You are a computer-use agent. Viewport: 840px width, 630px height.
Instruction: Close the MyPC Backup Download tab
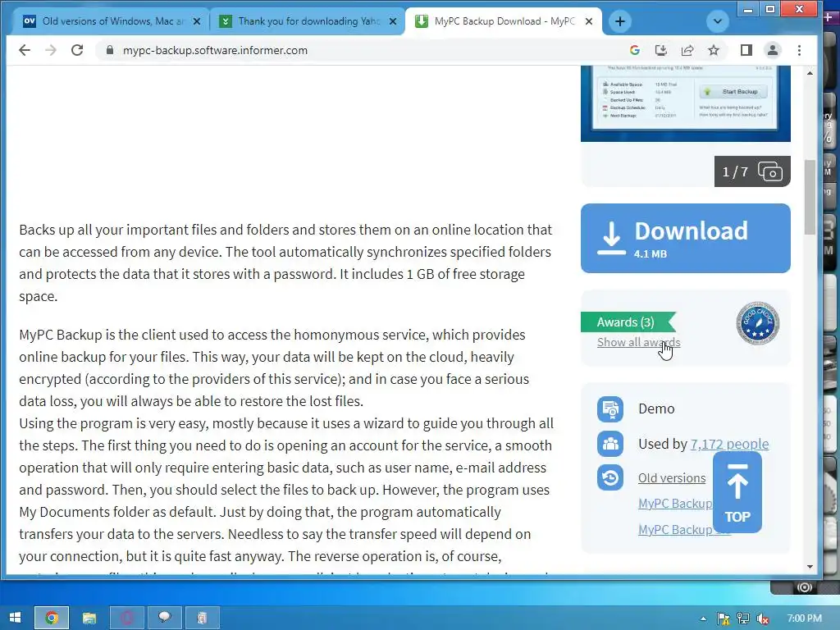point(589,21)
